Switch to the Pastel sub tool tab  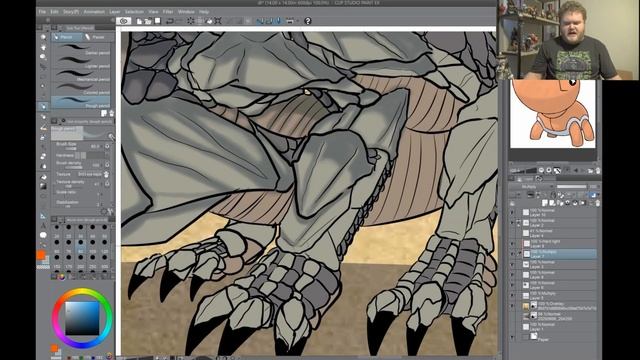[98, 37]
